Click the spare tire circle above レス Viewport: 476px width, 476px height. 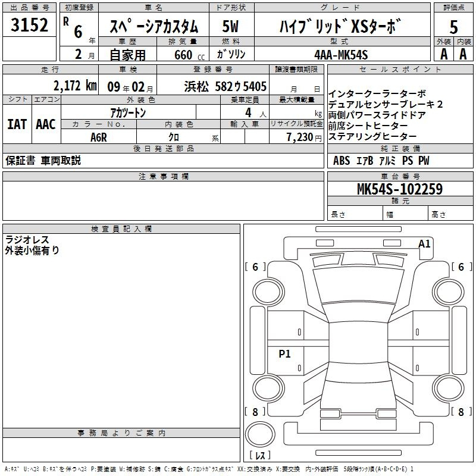point(260,434)
